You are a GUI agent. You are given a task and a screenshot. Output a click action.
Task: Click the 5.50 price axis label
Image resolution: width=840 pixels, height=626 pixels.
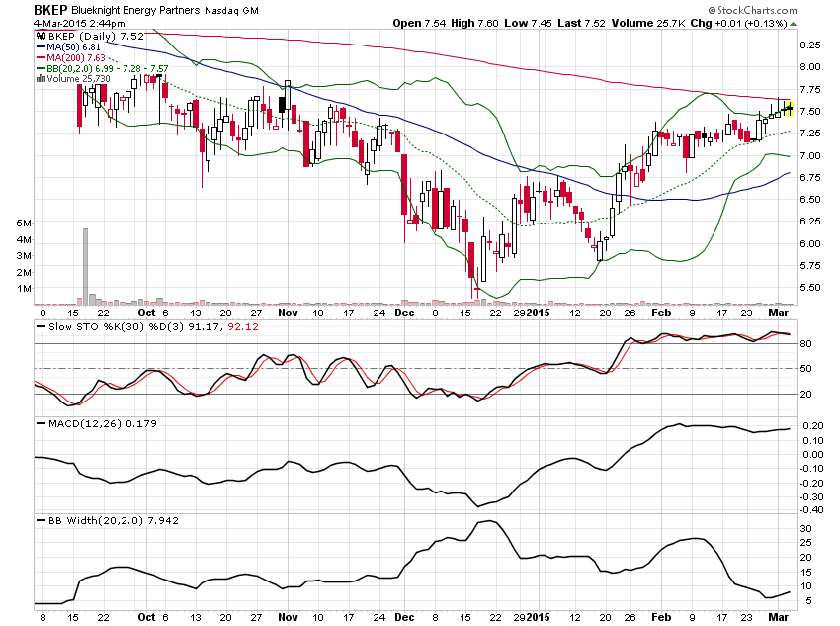tap(810, 287)
